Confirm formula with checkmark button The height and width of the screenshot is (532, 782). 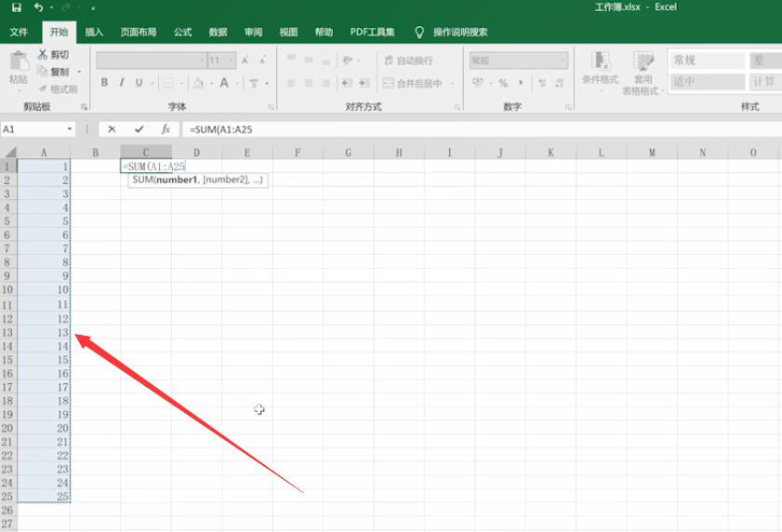tap(139, 129)
